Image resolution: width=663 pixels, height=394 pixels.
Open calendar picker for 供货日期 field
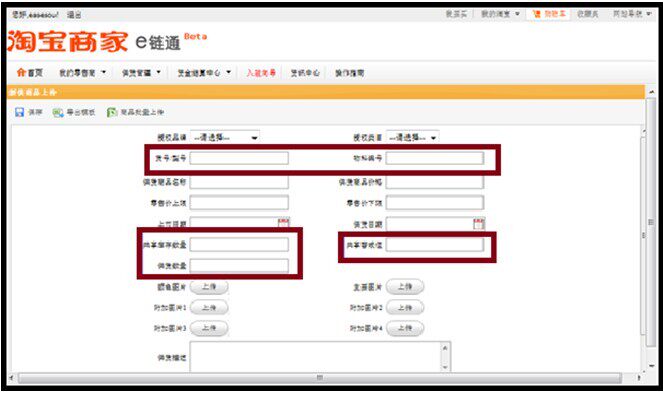[x=479, y=224]
